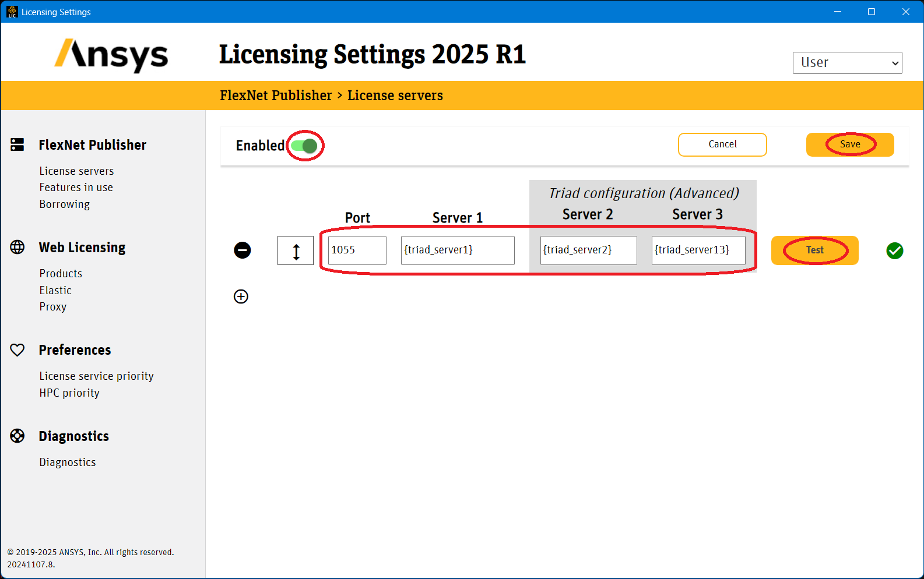Select Preferences section heading
This screenshot has width=924, height=579.
(75, 349)
